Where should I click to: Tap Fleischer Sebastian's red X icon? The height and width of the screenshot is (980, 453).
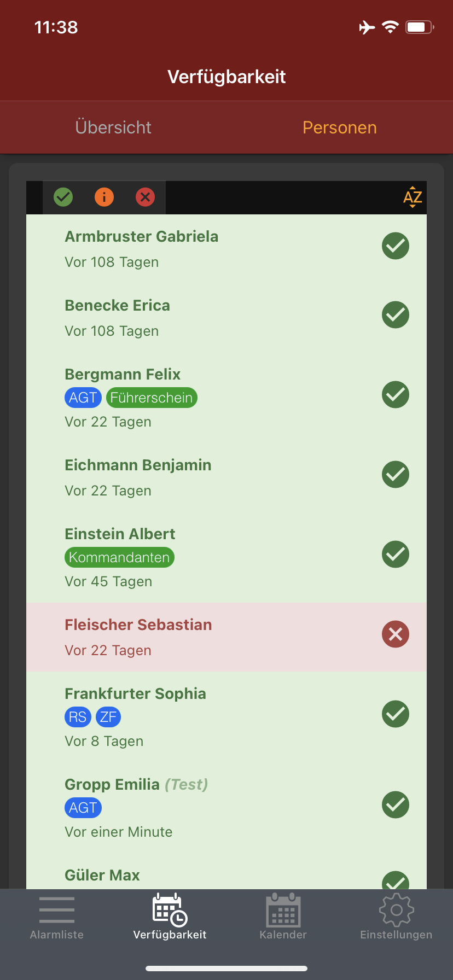click(396, 634)
